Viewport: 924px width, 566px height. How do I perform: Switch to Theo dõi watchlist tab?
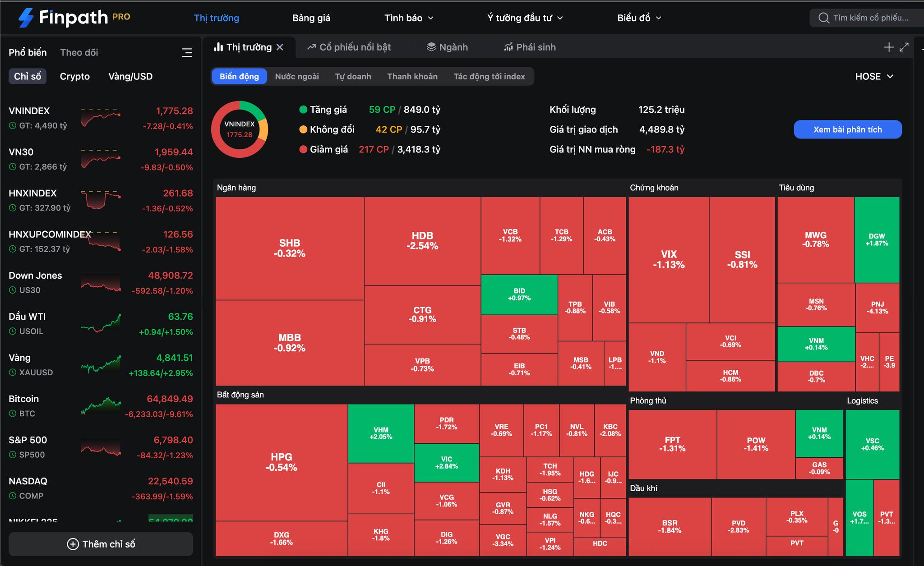pyautogui.click(x=79, y=52)
